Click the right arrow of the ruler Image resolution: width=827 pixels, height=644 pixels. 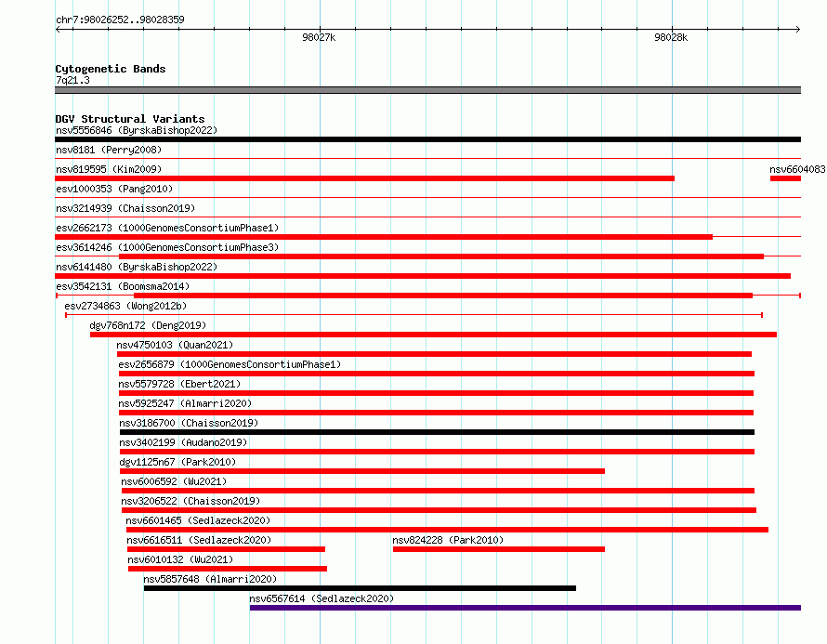[798, 29]
